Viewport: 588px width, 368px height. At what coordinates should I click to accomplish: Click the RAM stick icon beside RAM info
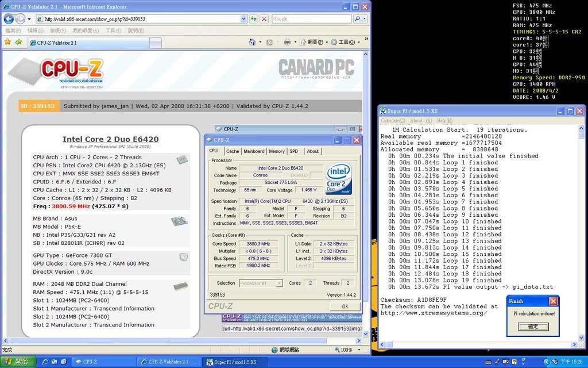pos(180,286)
